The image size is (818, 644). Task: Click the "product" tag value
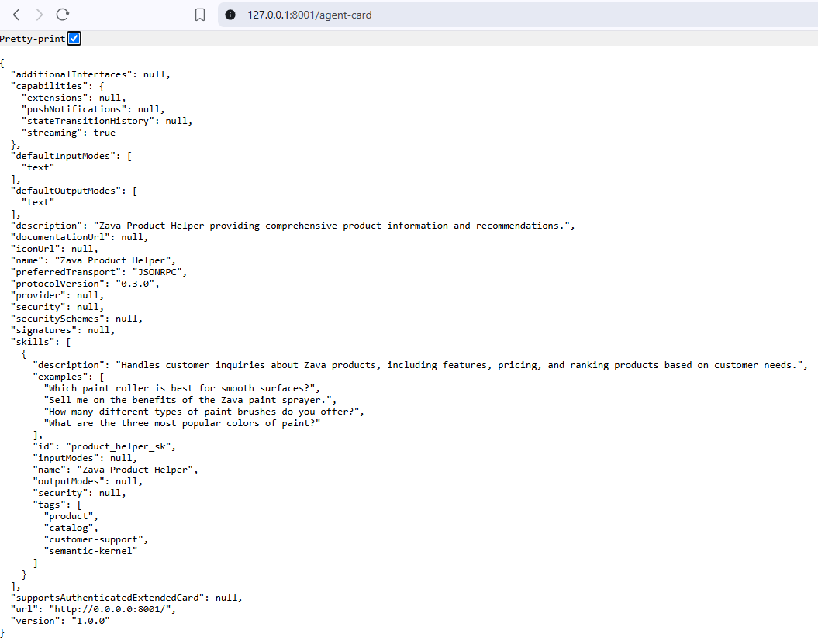coord(68,516)
